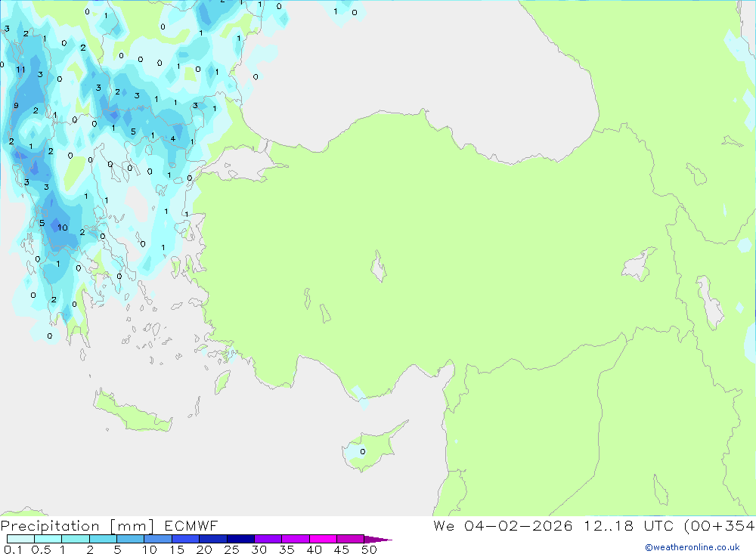756x554 pixels.
Task: Click the '(00+354' forecast offset text
Action: (x=719, y=525)
